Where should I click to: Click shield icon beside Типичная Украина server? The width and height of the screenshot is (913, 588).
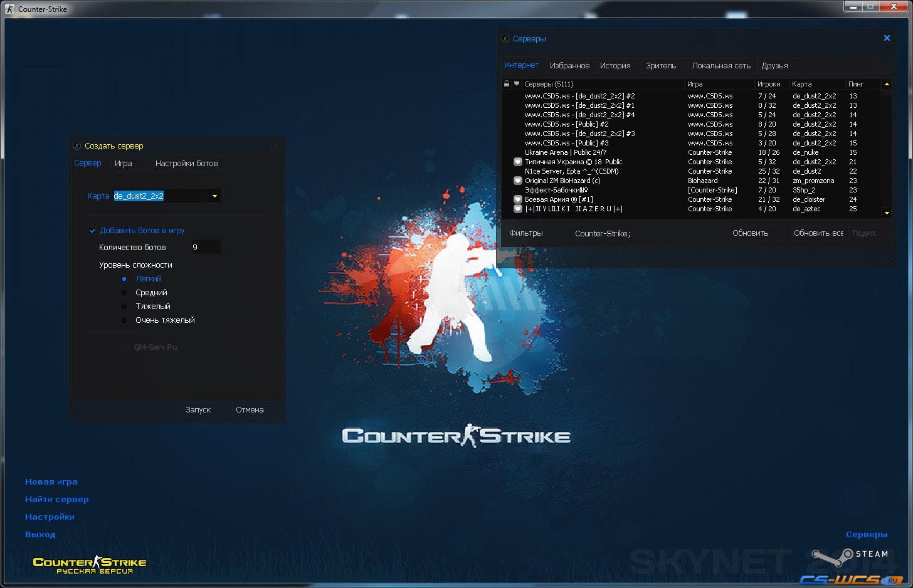[x=518, y=162]
